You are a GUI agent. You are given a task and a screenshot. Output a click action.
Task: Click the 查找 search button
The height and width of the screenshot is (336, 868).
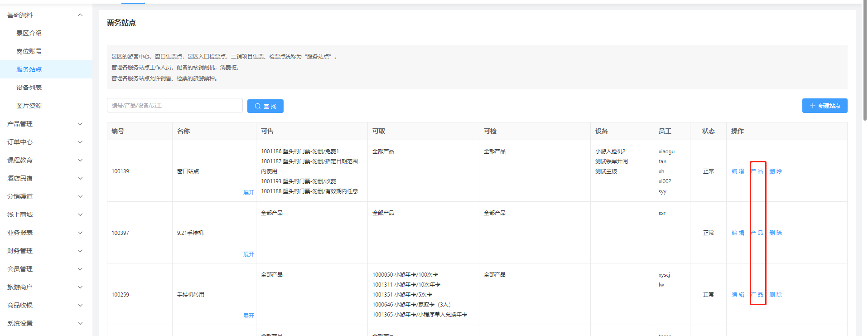265,106
